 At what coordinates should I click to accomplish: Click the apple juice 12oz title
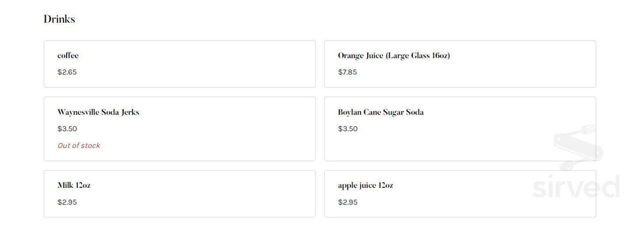coord(365,185)
